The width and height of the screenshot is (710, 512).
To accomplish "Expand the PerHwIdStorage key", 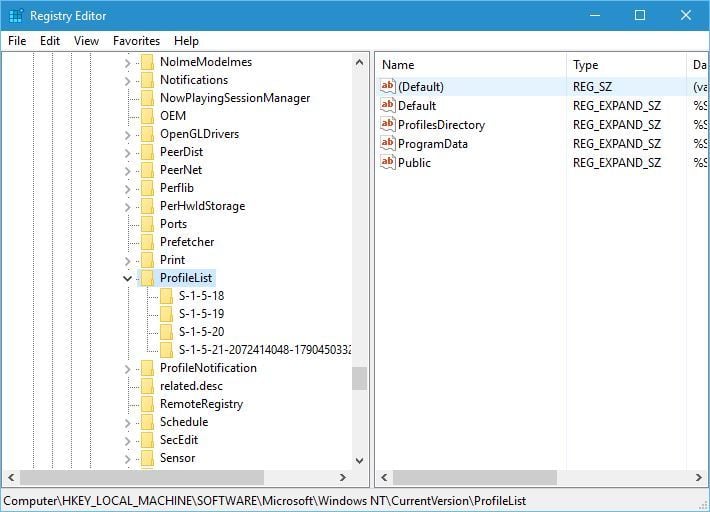I will pyautogui.click(x=127, y=207).
